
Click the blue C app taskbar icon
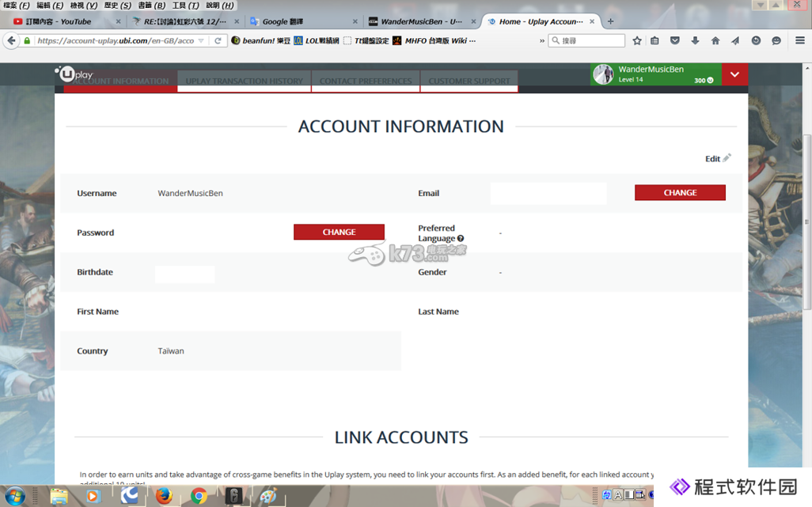point(129,496)
